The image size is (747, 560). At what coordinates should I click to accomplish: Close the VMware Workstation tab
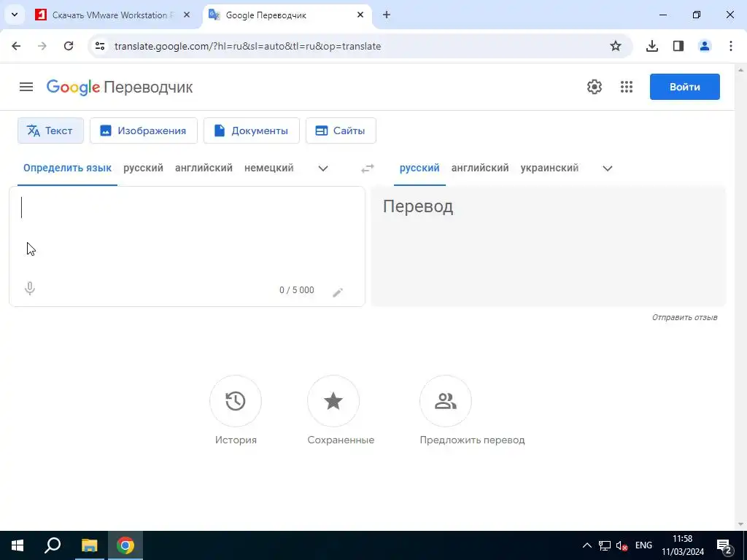coord(187,15)
